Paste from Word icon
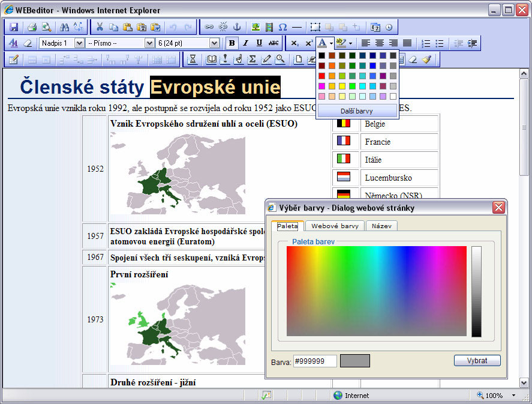Viewport: 532px width, 404px height. click(x=155, y=27)
